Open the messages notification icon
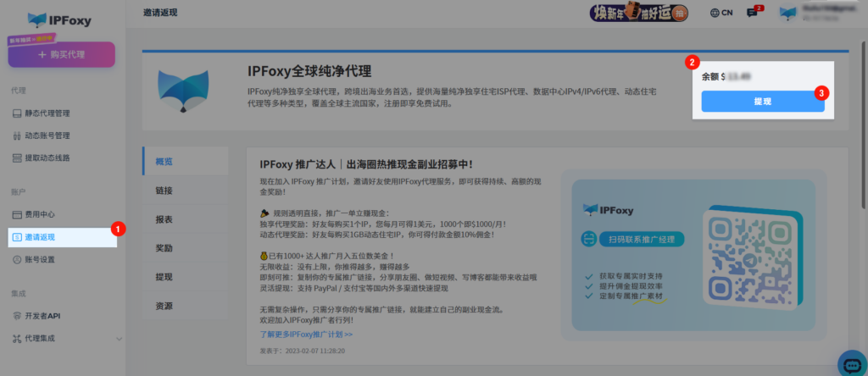This screenshot has height=376, width=868. [751, 13]
